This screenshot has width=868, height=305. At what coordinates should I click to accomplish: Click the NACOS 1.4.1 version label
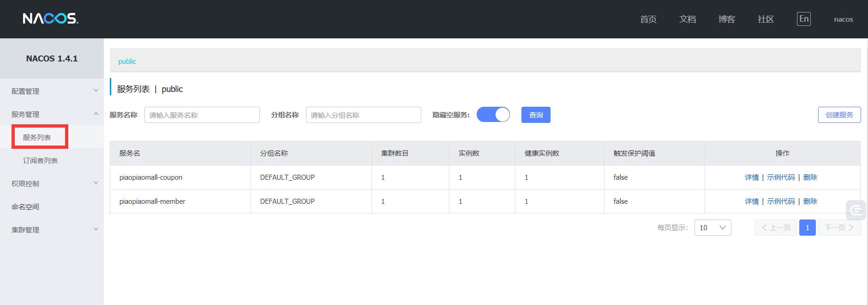pos(52,59)
